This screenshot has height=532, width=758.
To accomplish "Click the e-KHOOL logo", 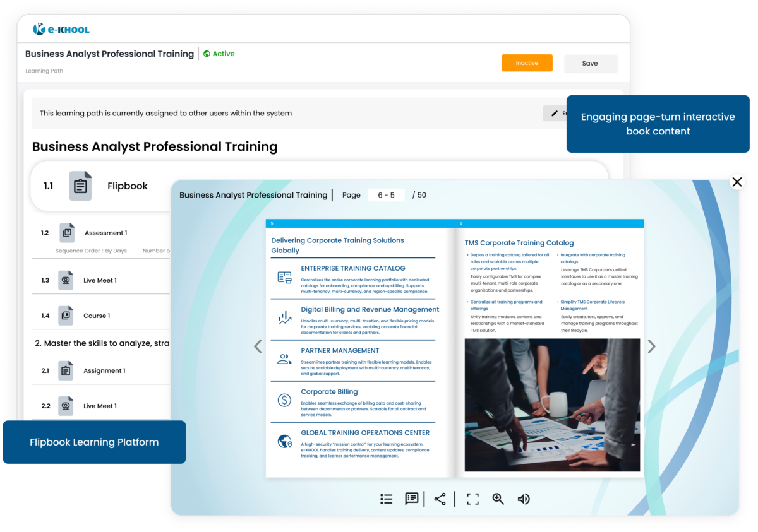I will pyautogui.click(x=61, y=29).
